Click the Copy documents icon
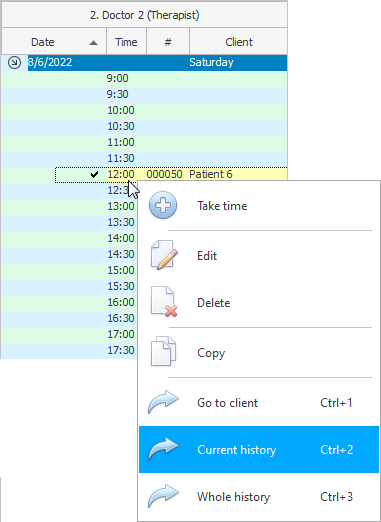The width and height of the screenshot is (381, 522). pos(163,351)
